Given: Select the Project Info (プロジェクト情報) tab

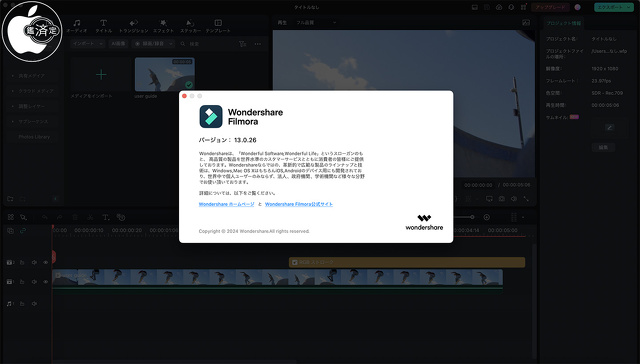Looking at the screenshot, I should point(564,23).
